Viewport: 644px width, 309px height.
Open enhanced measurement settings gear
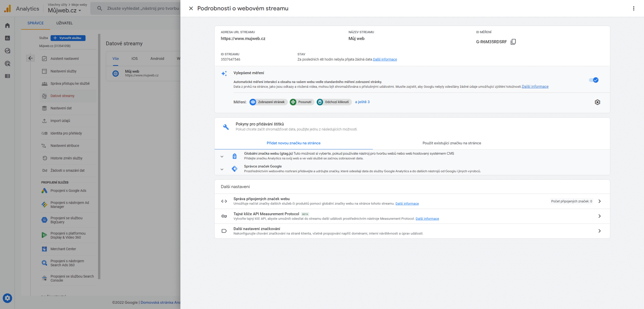597,102
